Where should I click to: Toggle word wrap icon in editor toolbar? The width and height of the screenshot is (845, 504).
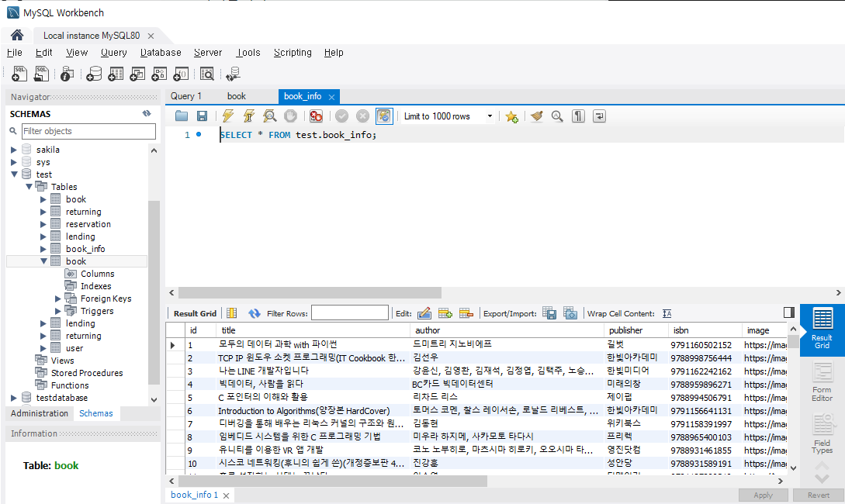[x=599, y=116]
